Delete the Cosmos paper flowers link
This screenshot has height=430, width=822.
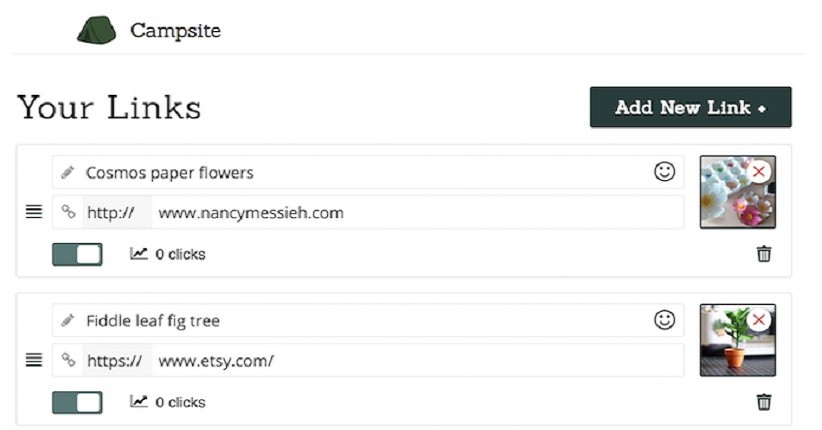(764, 254)
